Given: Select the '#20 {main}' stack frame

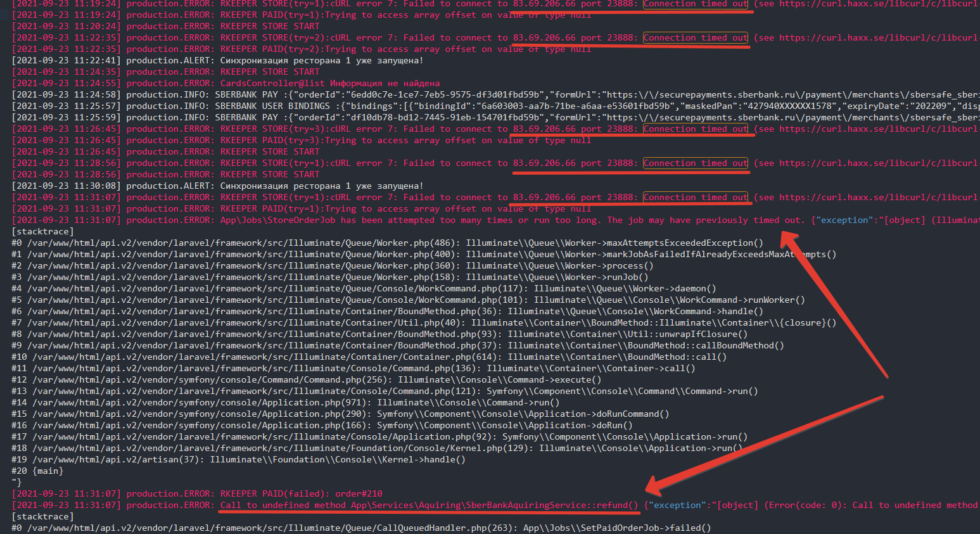Looking at the screenshot, I should (37, 471).
